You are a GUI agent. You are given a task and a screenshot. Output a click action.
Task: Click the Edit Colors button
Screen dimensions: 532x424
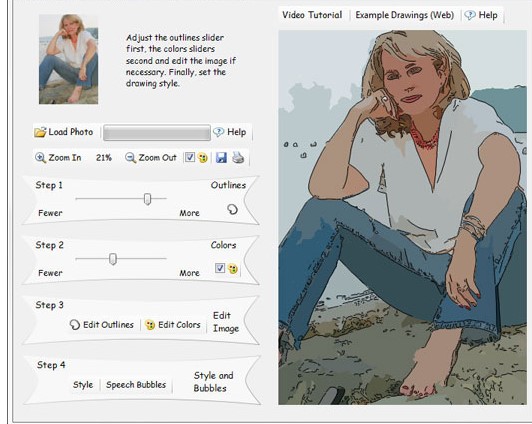[x=173, y=325]
